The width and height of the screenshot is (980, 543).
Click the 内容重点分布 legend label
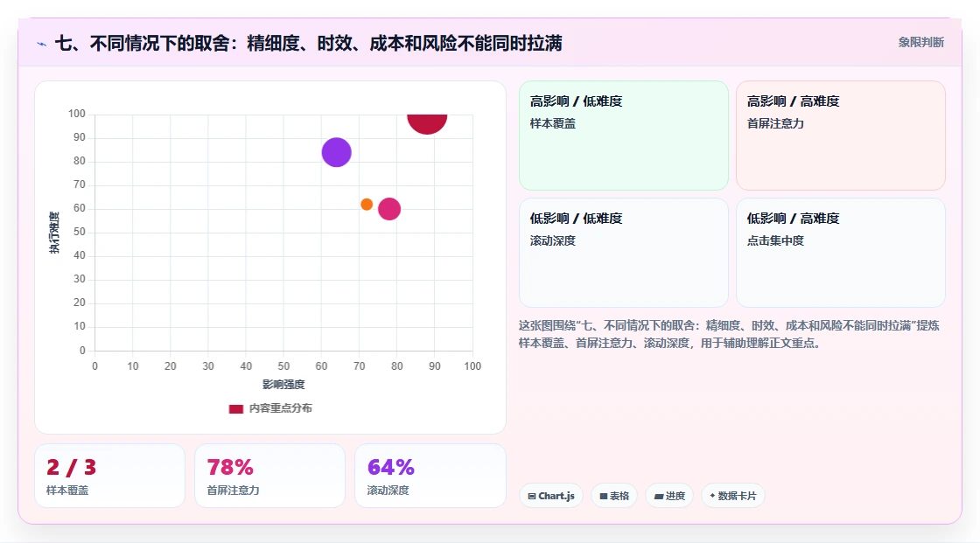click(281, 408)
